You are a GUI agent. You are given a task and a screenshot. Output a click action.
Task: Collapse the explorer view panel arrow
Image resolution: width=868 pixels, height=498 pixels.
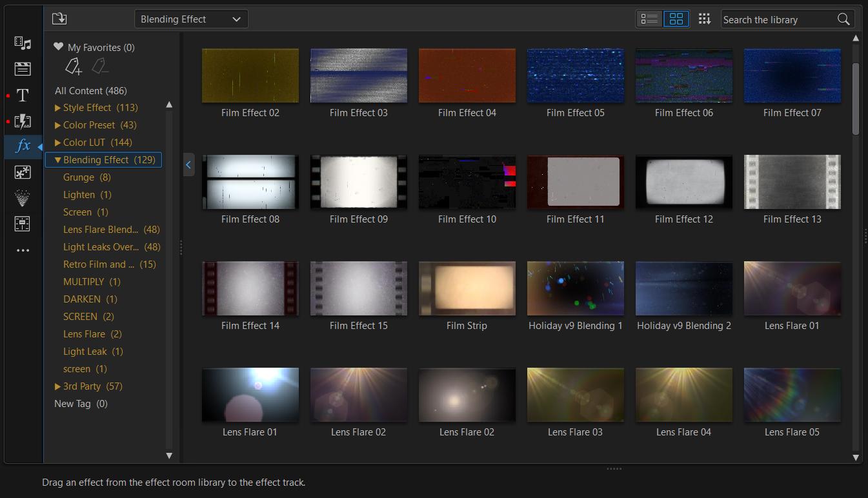(188, 164)
